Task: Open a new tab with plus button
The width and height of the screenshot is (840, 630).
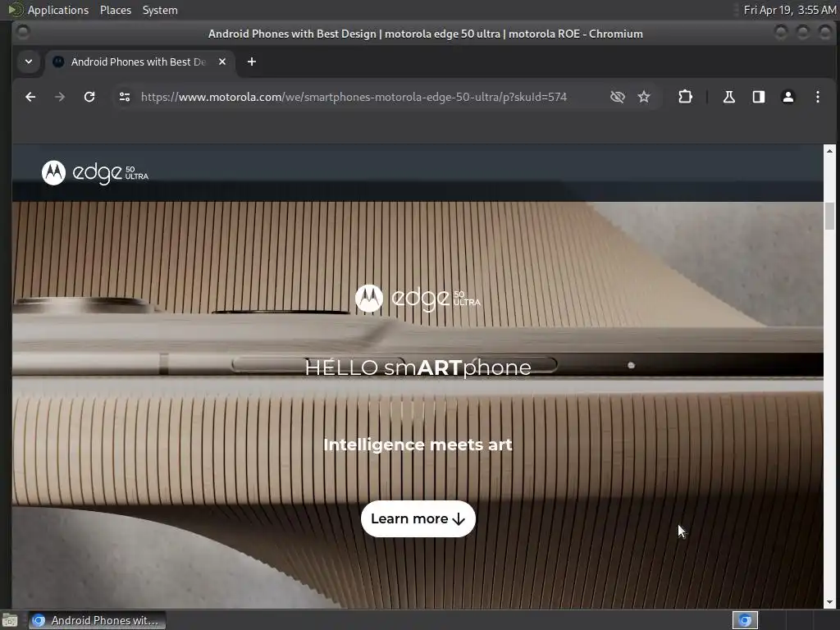Action: click(x=251, y=62)
